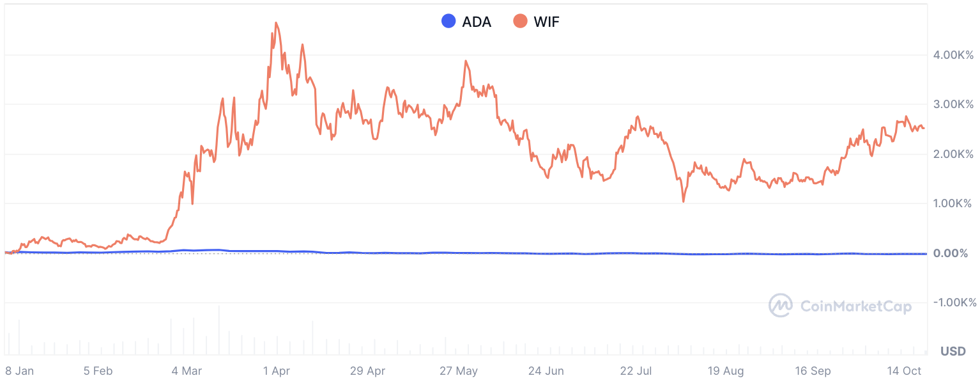Click the orange WIF legend dot
The width and height of the screenshot is (980, 385).
point(521,22)
